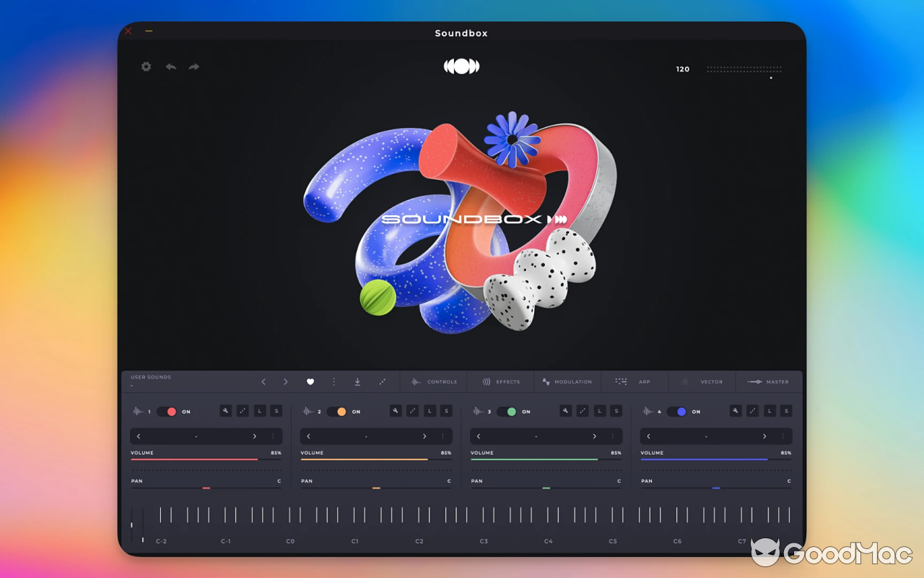This screenshot has width=924, height=578.
Task: Click the L button on track 3
Action: pyautogui.click(x=600, y=410)
